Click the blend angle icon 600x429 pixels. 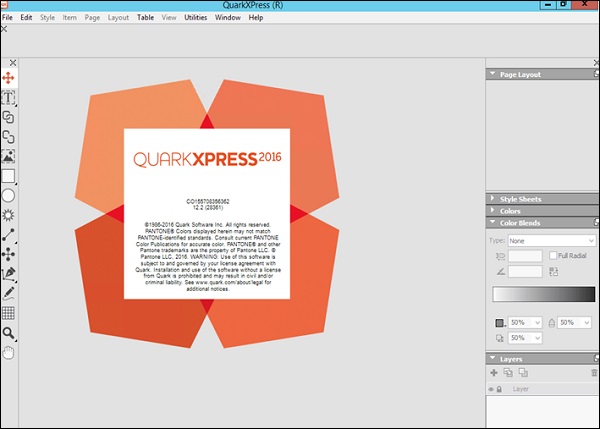pos(501,272)
